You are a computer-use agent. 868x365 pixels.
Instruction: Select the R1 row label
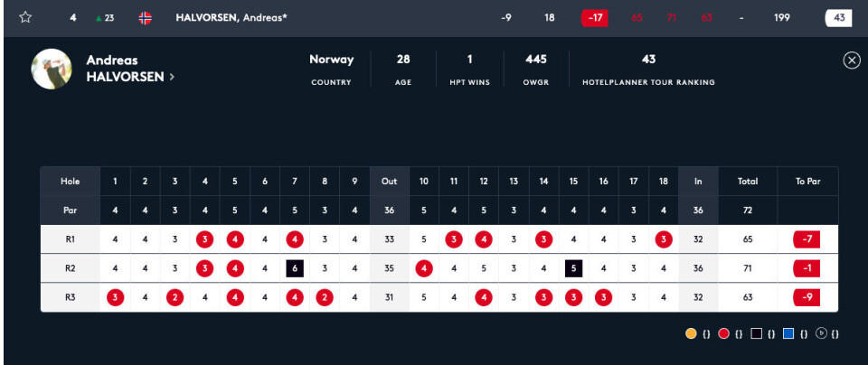coord(70,239)
